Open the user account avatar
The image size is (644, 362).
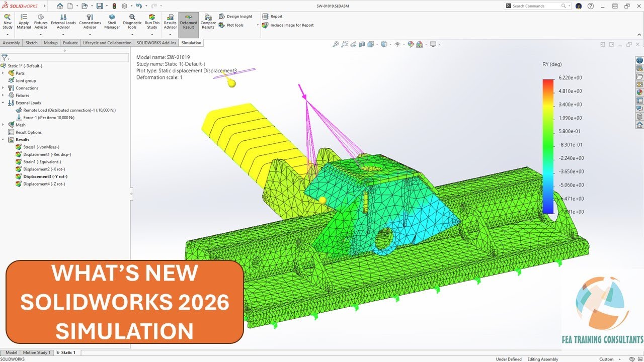(x=579, y=6)
